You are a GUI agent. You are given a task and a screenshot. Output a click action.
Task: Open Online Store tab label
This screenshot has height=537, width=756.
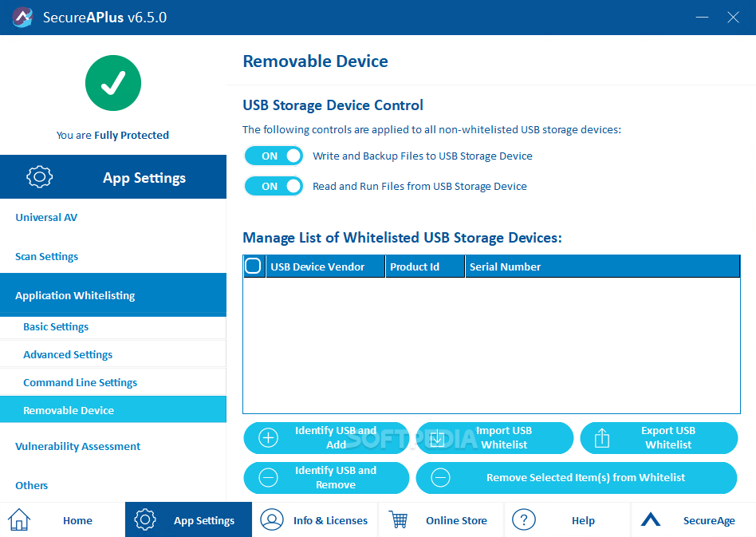pyautogui.click(x=456, y=520)
